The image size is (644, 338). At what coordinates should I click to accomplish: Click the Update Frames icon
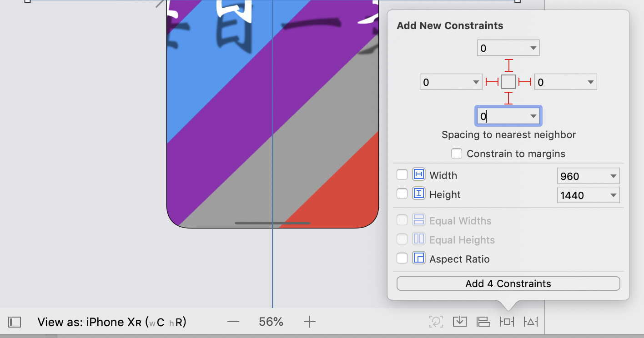pos(436,322)
